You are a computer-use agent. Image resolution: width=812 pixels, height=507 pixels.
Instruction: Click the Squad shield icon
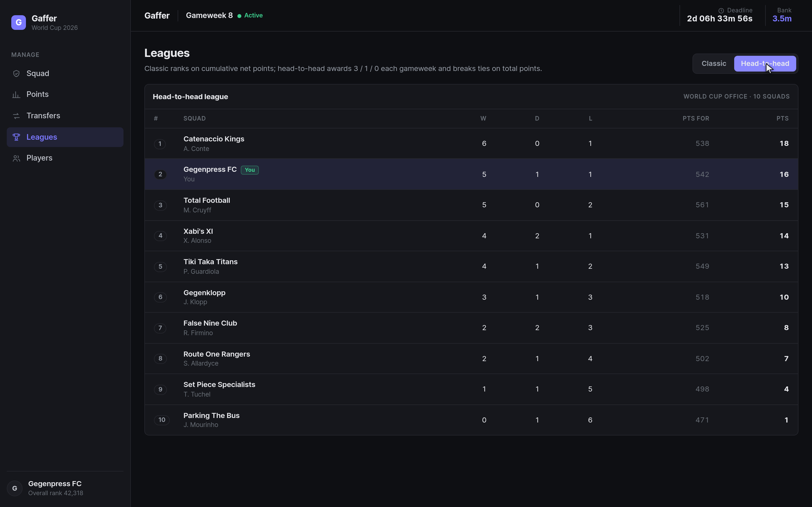[x=16, y=74]
